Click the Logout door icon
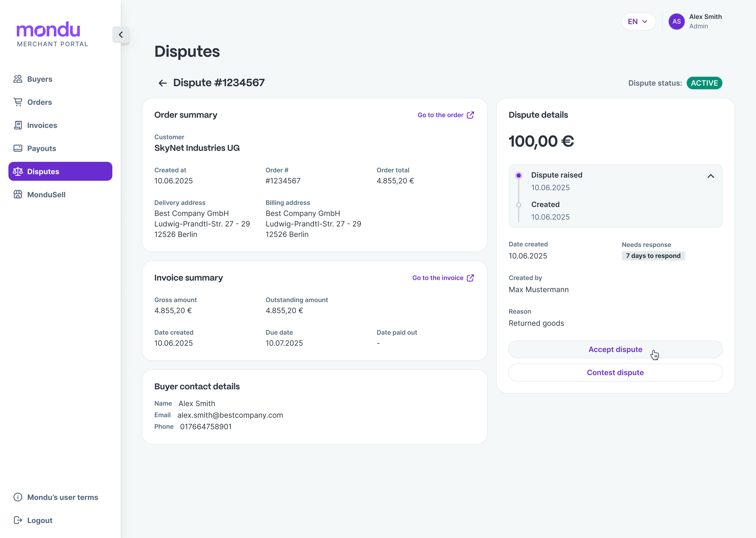 [18, 520]
